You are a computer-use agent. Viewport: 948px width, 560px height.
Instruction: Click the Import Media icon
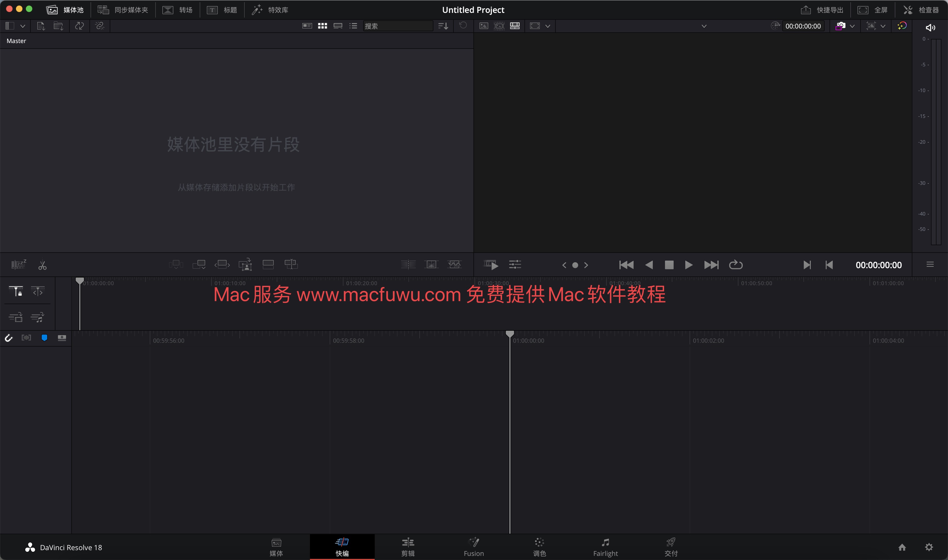[x=41, y=26]
